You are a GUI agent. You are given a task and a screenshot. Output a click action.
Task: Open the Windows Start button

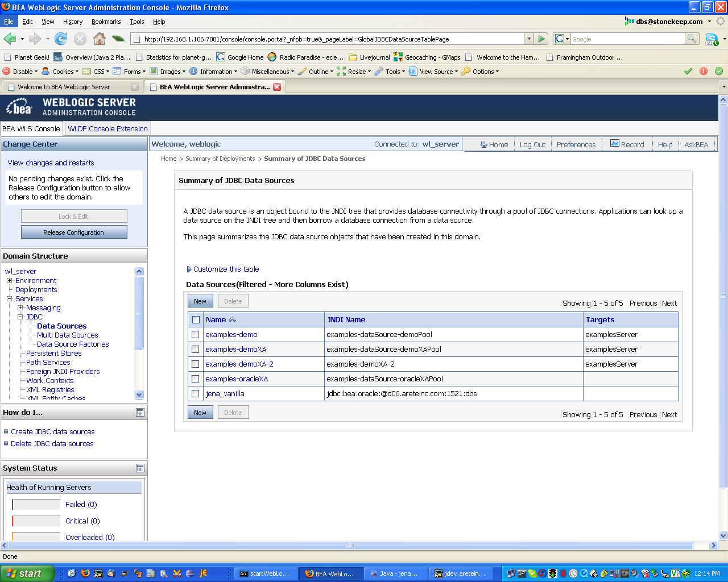point(27,573)
